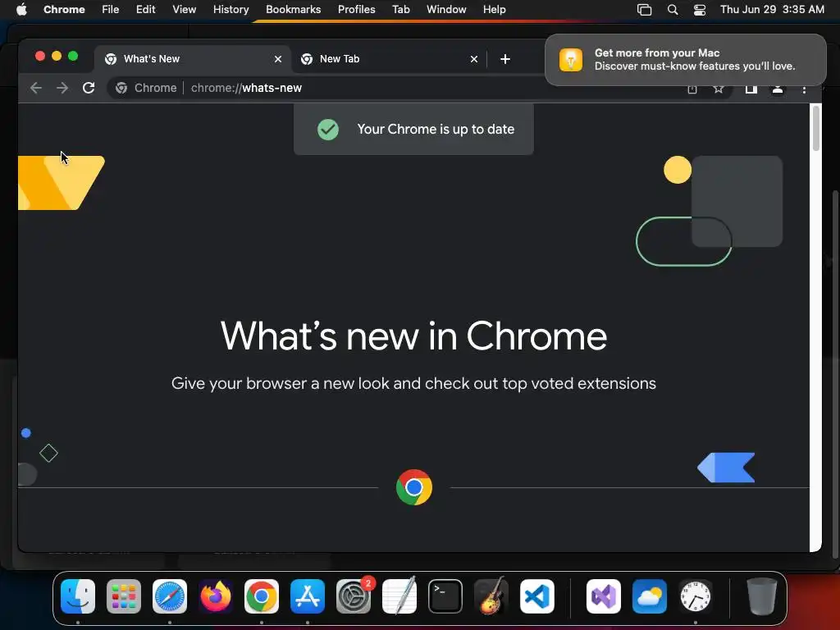Open the View menu

[184, 10]
